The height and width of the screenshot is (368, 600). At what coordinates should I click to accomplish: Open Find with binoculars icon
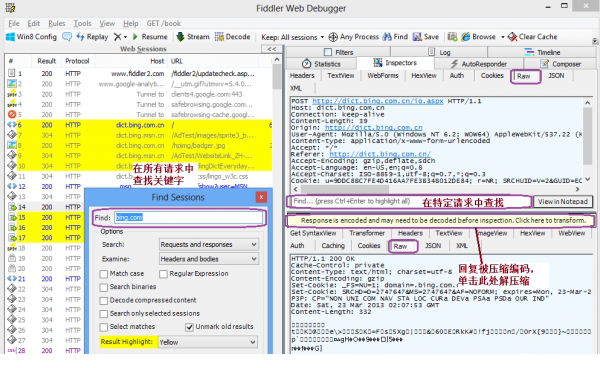click(x=387, y=37)
